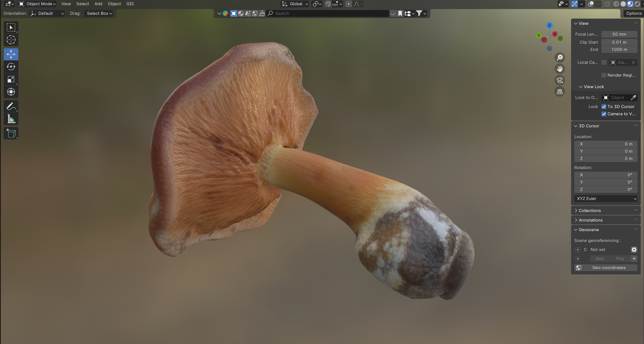Click the Focal Length 50 mm field

619,34
